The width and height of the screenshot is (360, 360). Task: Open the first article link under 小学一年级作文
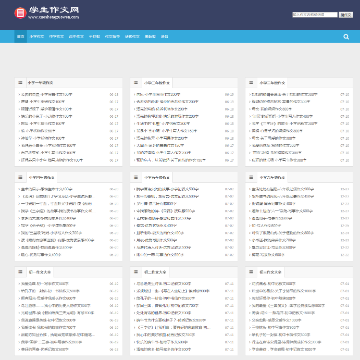tap(46, 94)
